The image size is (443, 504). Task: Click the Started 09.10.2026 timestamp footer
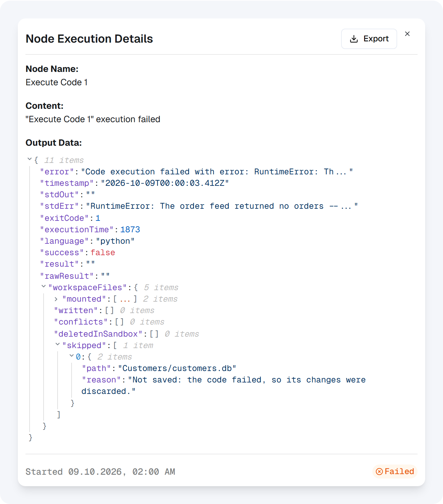pos(100,472)
